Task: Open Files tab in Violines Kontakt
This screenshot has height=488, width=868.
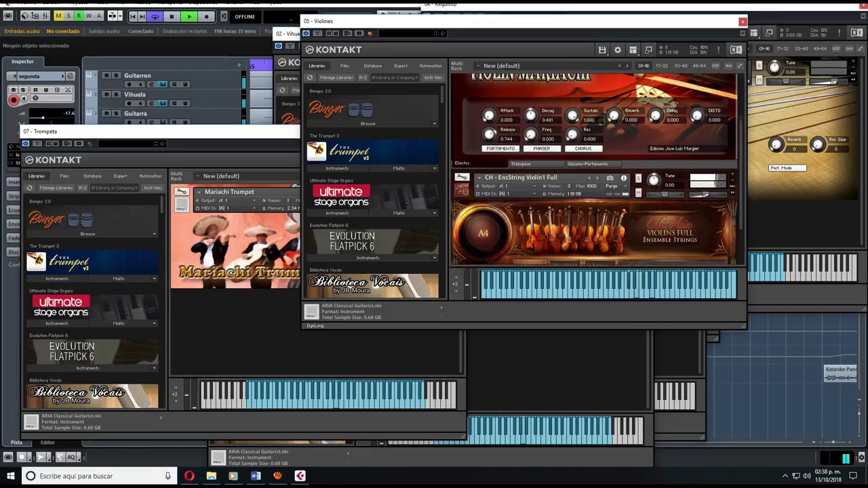Action: click(x=344, y=66)
